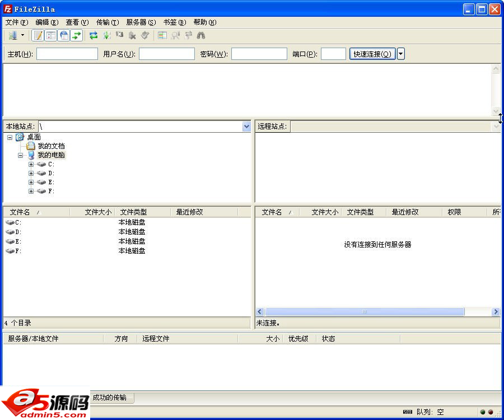Expand the D: drive tree node
The width and height of the screenshot is (504, 420).
[x=31, y=173]
